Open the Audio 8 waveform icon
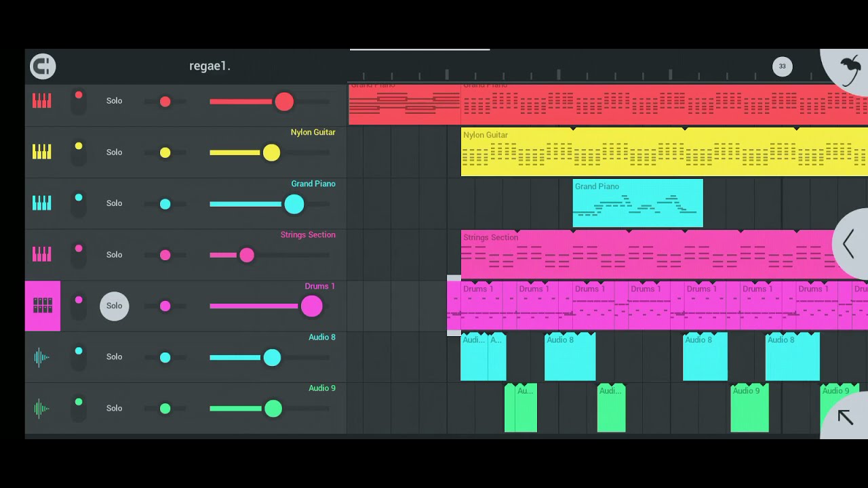Viewport: 868px width, 488px height. tap(42, 357)
